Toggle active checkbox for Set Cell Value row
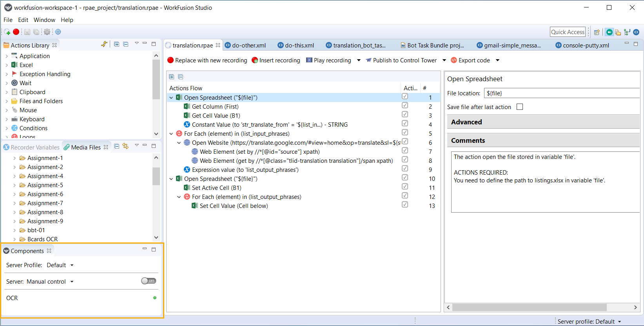 [405, 205]
